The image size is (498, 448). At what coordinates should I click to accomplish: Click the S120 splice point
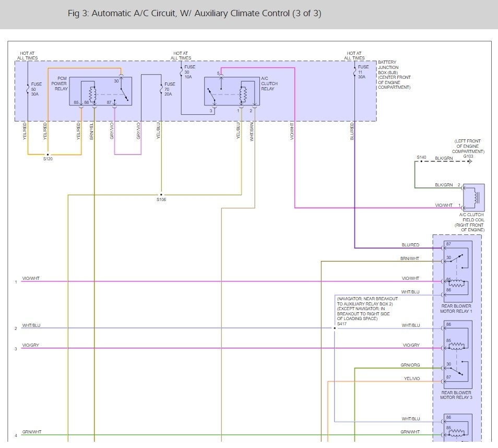pos(48,155)
